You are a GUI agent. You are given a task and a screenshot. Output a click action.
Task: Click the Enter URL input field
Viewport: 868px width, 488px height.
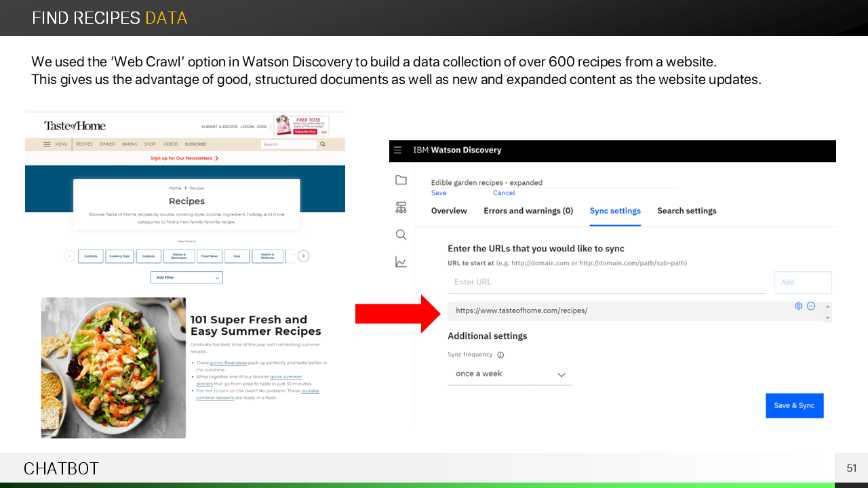click(606, 282)
